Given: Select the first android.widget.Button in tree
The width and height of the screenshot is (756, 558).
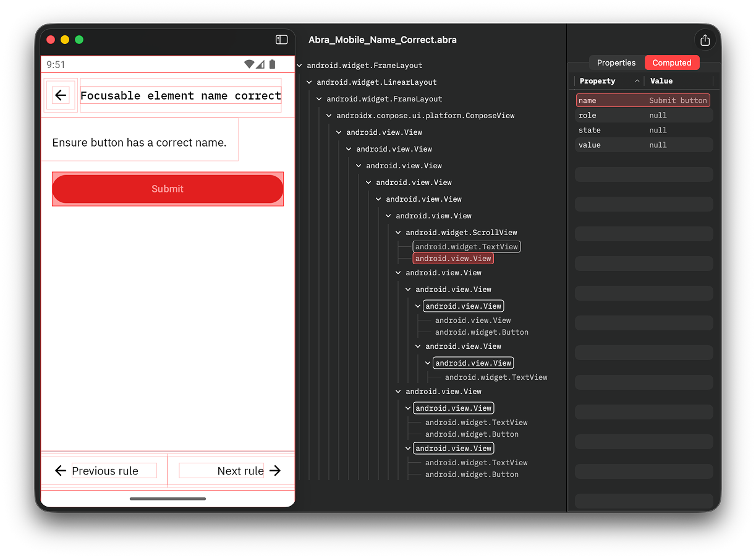Looking at the screenshot, I should coord(482,332).
